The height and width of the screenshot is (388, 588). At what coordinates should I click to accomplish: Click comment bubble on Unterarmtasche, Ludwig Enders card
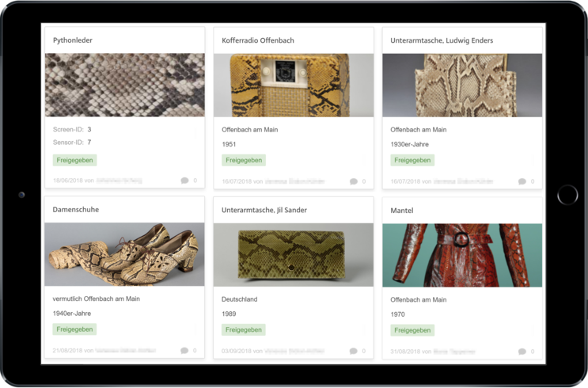tap(522, 181)
